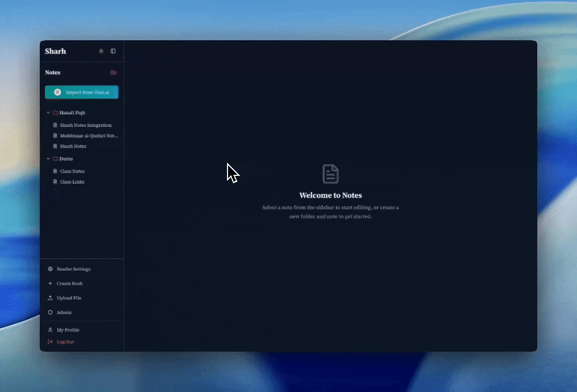Click the Admin shield icon
This screenshot has width=577, height=392.
tap(50, 313)
